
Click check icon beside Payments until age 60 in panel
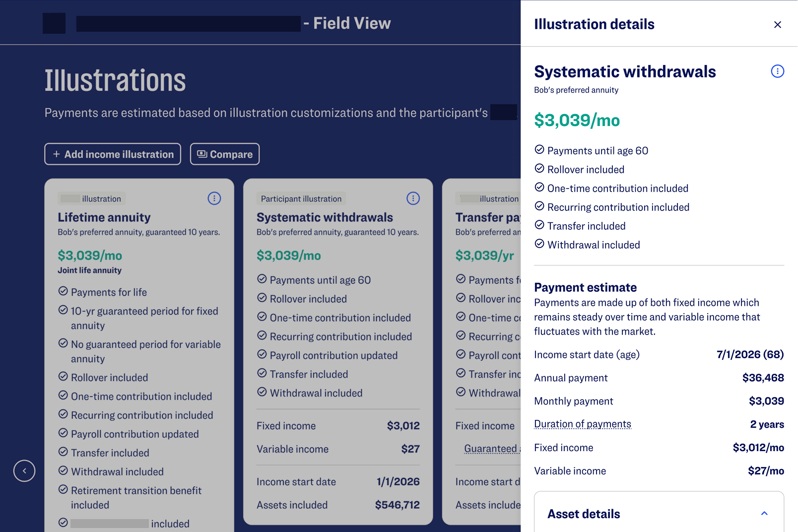[539, 149]
